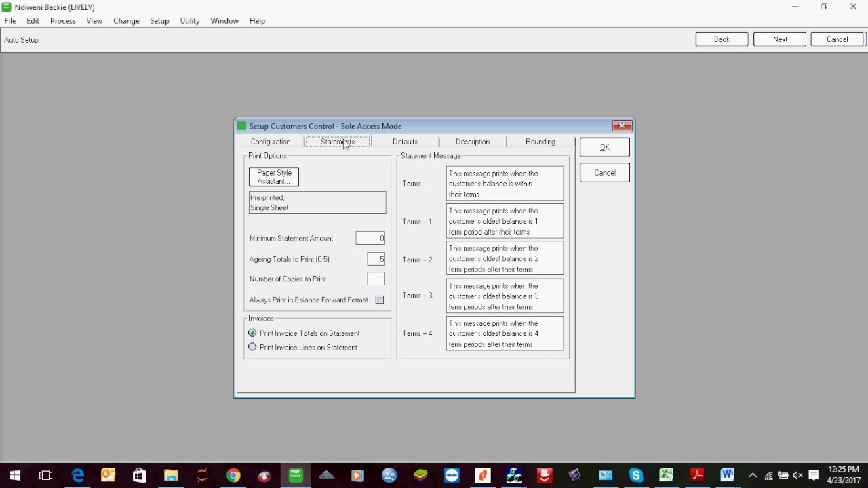Open the Setup menu

click(x=159, y=21)
